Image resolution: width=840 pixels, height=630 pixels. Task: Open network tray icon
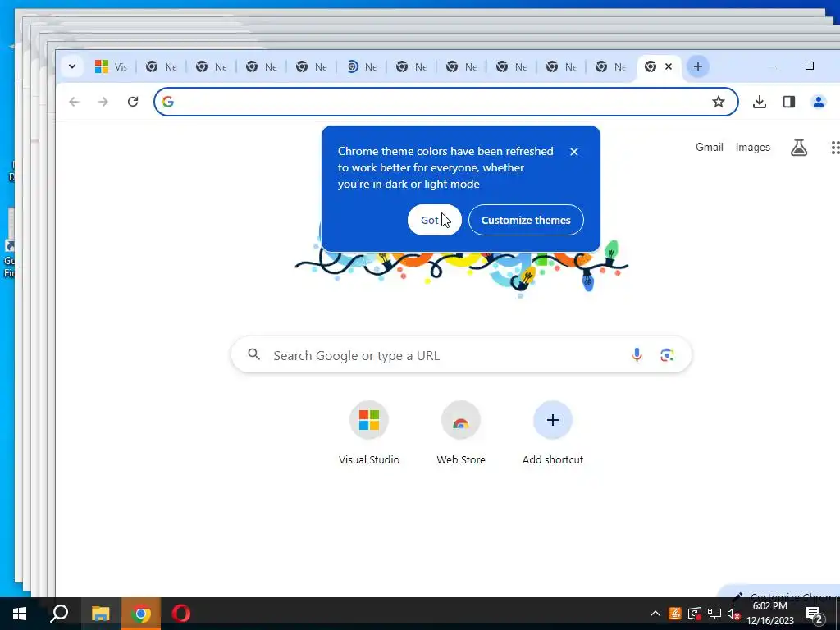714,614
